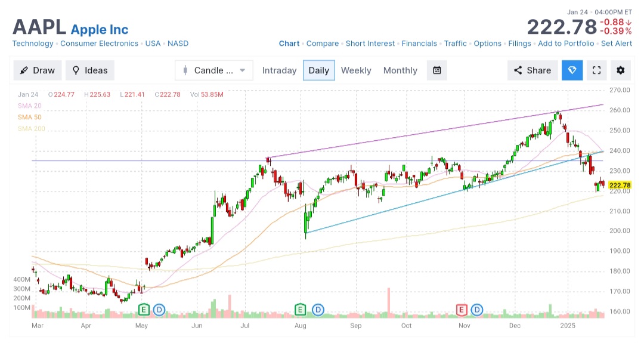Click the May earnings E marker
The width and height of the screenshot is (644, 343).
coord(144,310)
